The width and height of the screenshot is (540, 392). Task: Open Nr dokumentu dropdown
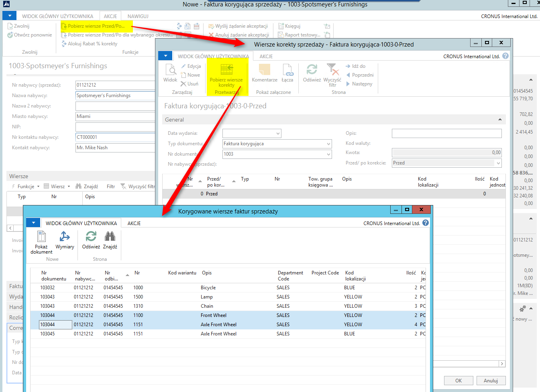[328, 154]
